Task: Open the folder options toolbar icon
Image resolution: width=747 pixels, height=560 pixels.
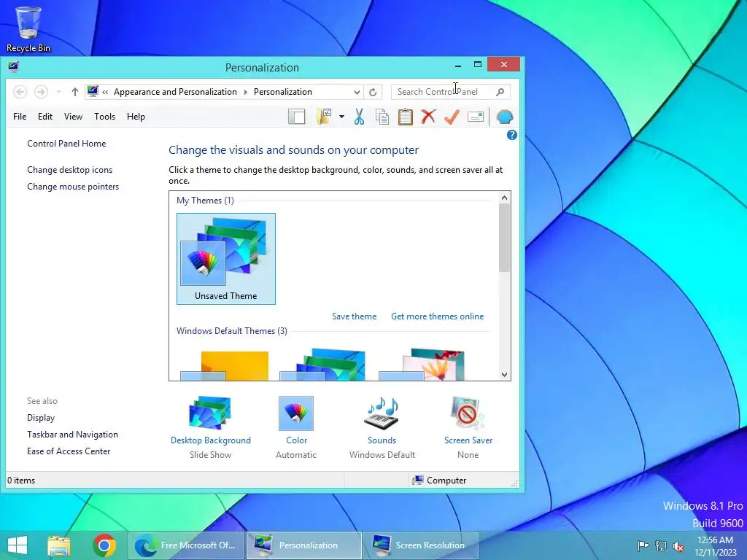Action: (324, 117)
